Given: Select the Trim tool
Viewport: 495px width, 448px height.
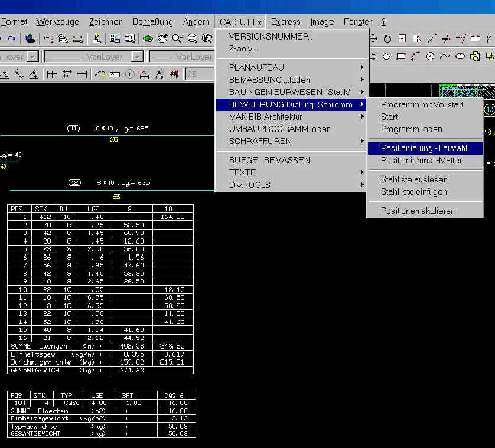Looking at the screenshot, I should point(447,39).
